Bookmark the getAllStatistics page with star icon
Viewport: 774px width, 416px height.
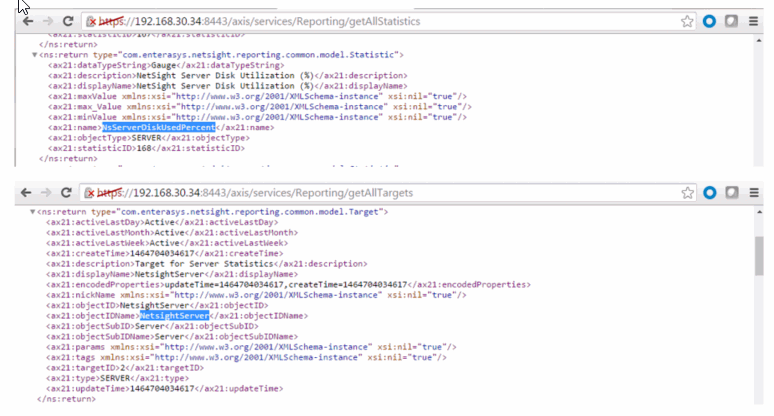click(x=687, y=21)
